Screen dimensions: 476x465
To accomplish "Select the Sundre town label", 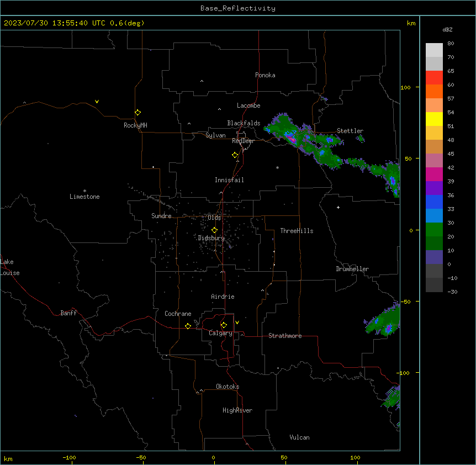I will pyautogui.click(x=161, y=216).
